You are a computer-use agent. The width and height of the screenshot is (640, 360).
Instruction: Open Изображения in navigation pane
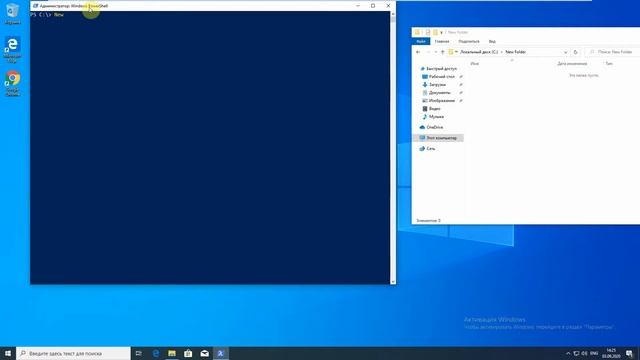pyautogui.click(x=439, y=101)
